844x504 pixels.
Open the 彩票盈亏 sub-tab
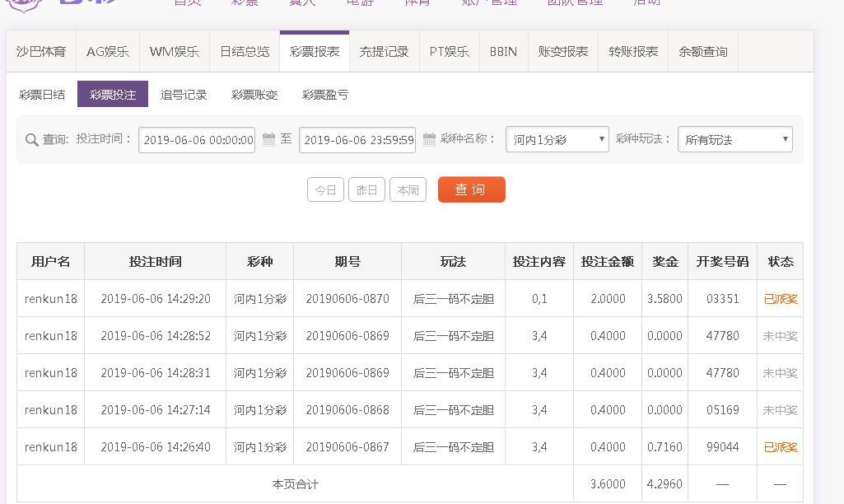325,95
